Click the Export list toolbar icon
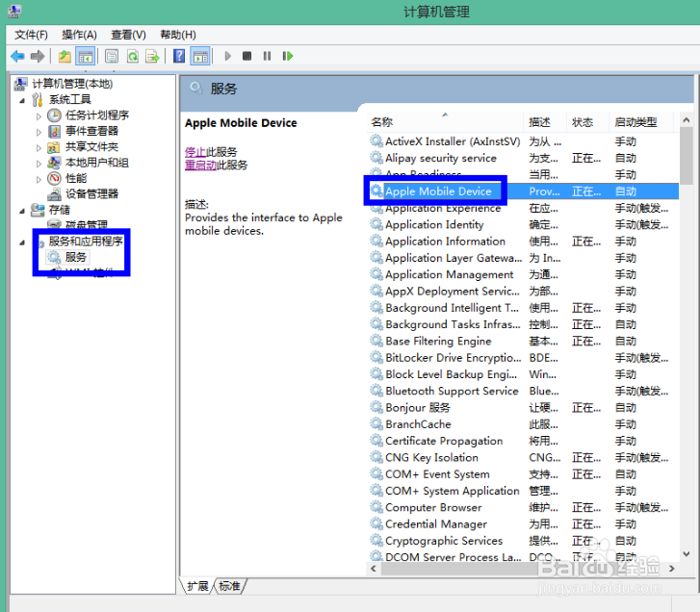The width and height of the screenshot is (700, 612). point(153,56)
